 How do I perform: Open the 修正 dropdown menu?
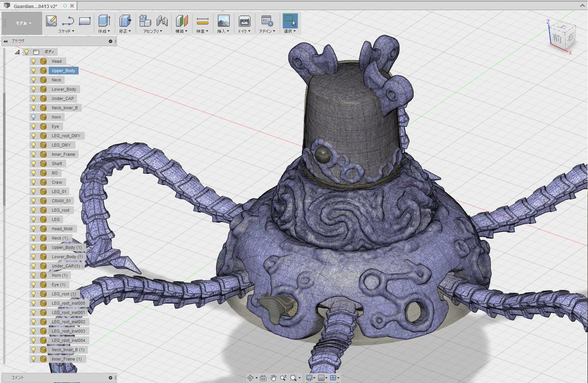(125, 31)
